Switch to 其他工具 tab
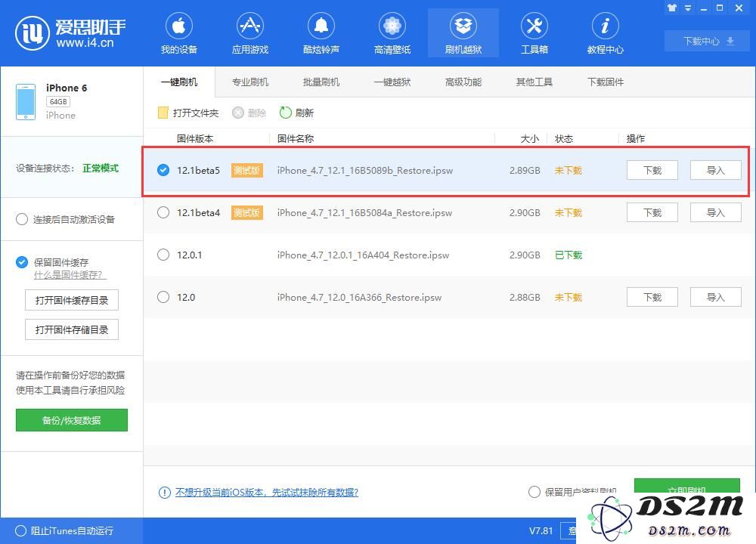Viewport: 756px width, 544px height. 534,82
